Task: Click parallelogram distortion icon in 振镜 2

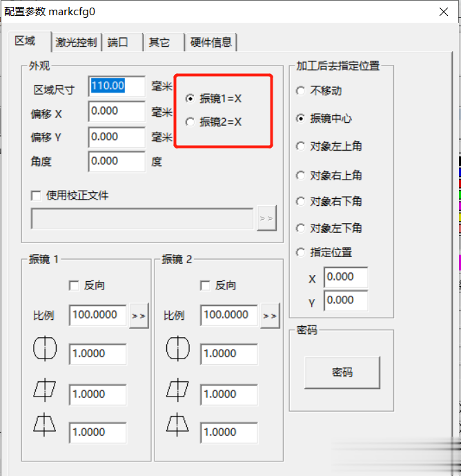Action: pos(177,390)
